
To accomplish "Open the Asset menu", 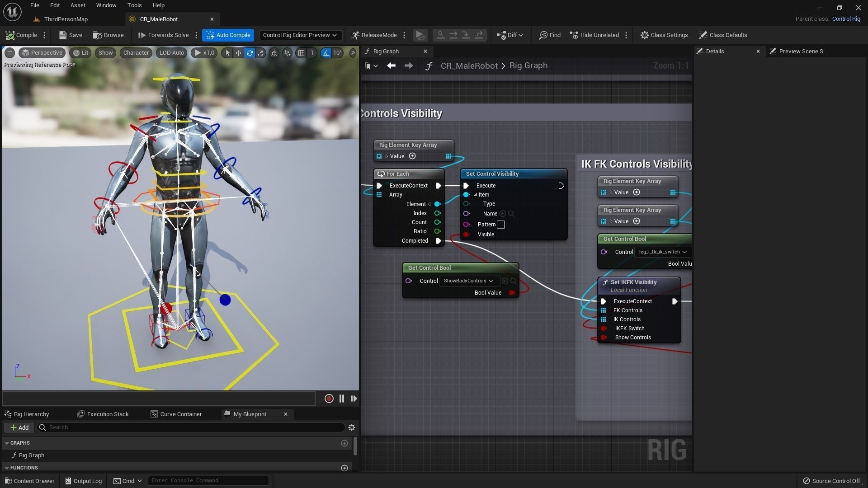I will click(x=78, y=5).
